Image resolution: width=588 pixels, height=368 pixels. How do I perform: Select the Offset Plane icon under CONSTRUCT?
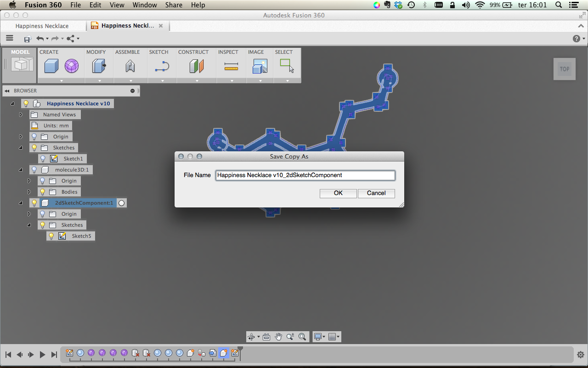coord(197,66)
